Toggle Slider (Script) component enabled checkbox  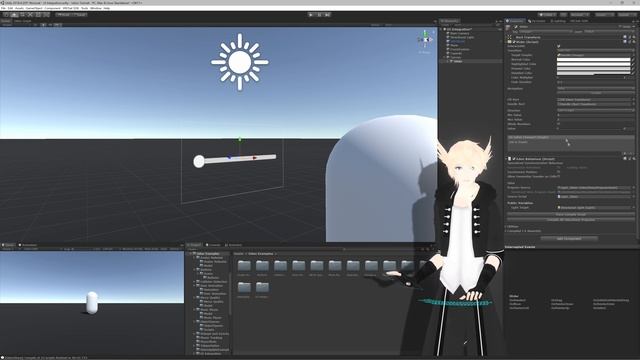[x=514, y=42]
